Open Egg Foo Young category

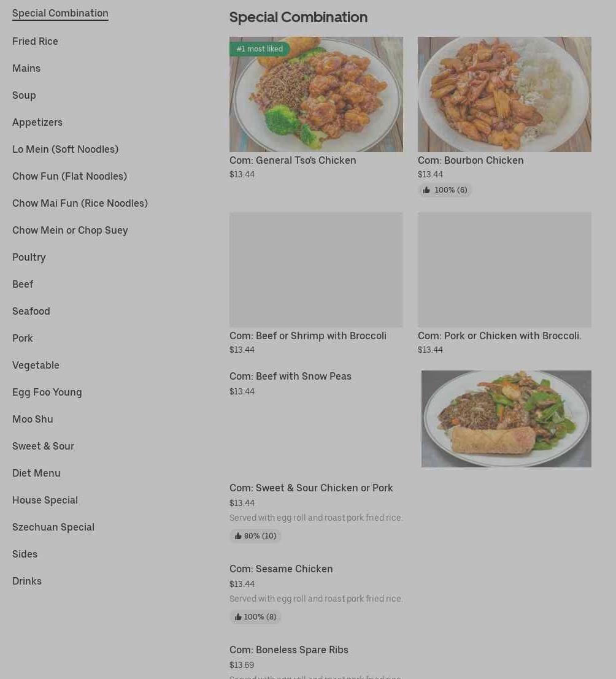[x=47, y=393]
